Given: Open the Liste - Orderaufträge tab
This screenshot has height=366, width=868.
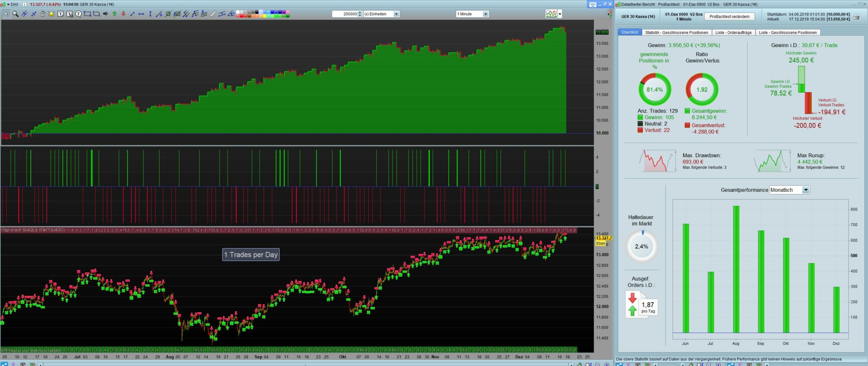Looking at the screenshot, I should click(x=733, y=32).
